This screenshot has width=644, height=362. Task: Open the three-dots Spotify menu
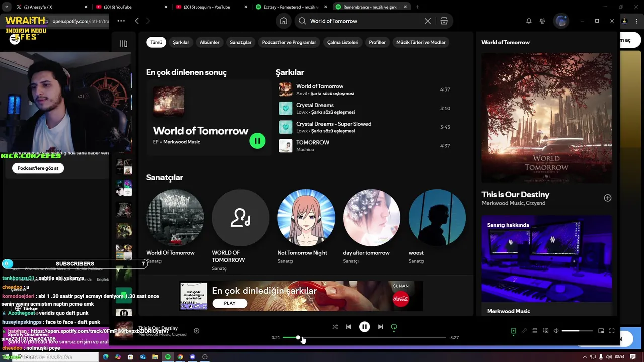point(121,21)
